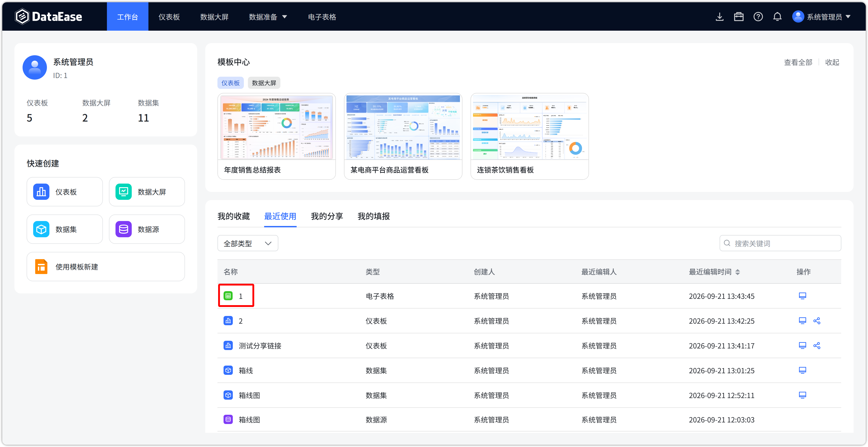Go to the 数据大屏 nav item
This screenshot has width=868, height=447.
pos(214,17)
